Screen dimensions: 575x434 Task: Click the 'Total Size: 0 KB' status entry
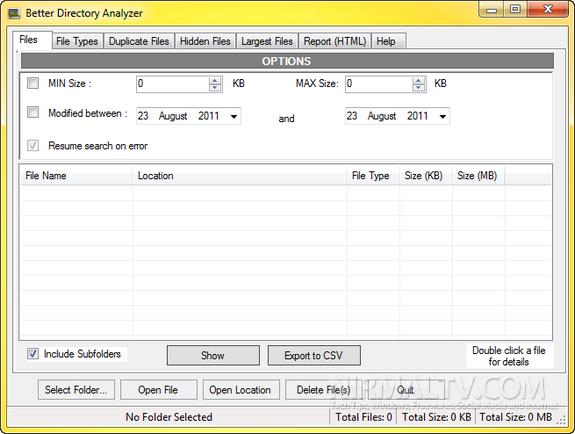[436, 417]
